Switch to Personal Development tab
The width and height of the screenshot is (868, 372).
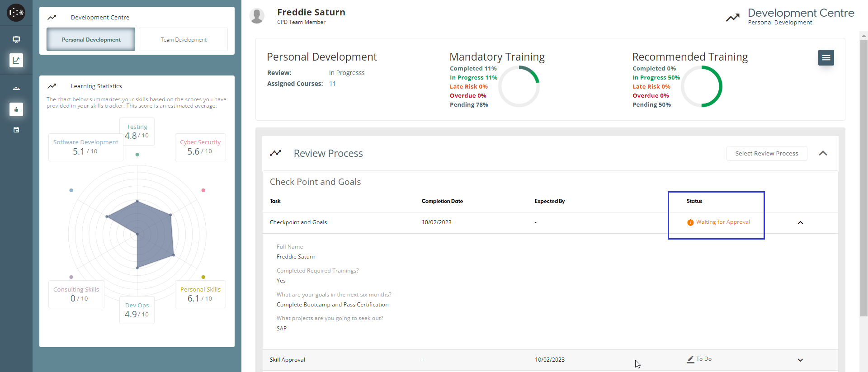click(x=91, y=39)
